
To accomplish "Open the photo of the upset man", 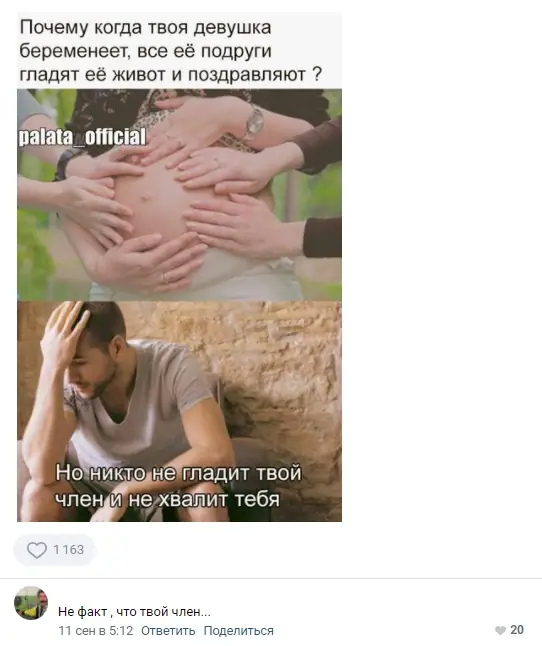I will coord(179,411).
